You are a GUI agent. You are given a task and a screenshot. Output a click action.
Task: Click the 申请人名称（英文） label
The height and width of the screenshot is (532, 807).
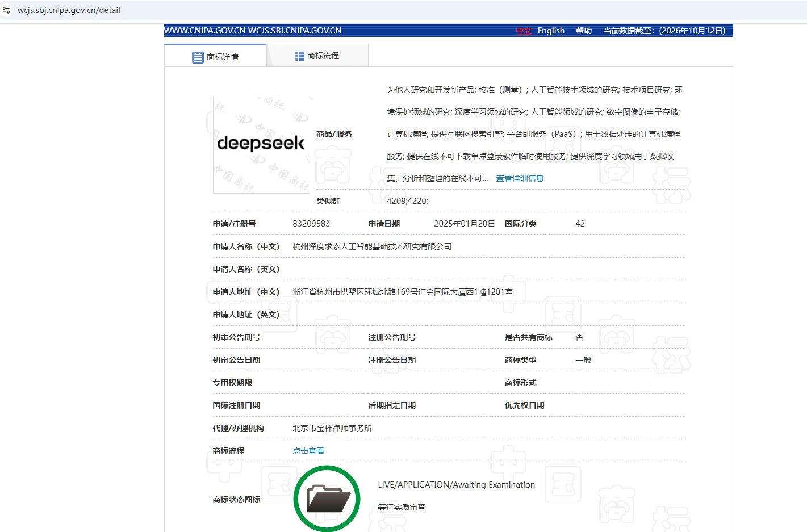[x=246, y=269]
